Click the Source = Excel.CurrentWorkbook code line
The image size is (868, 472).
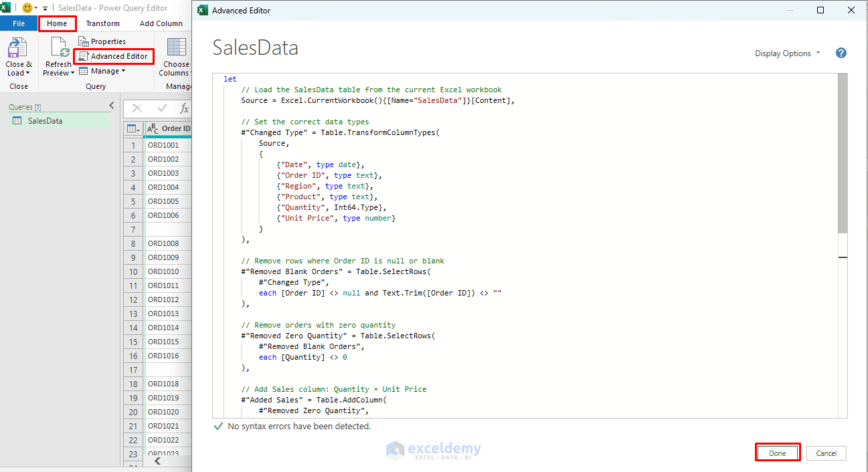pos(377,100)
